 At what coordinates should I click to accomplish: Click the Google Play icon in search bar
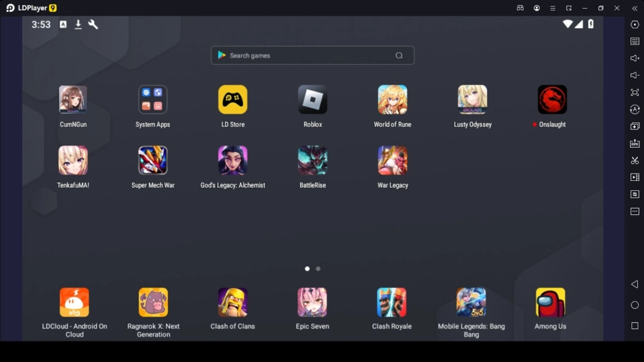222,55
